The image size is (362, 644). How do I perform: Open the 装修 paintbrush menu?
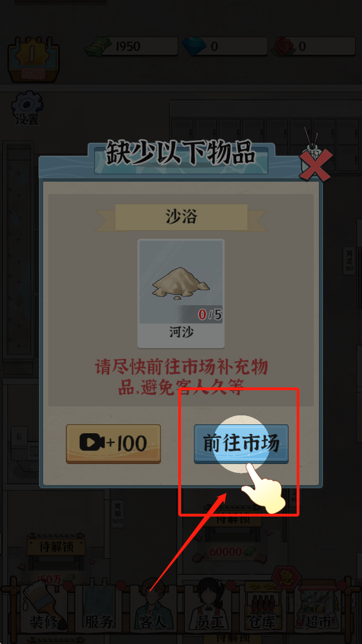click(45, 607)
